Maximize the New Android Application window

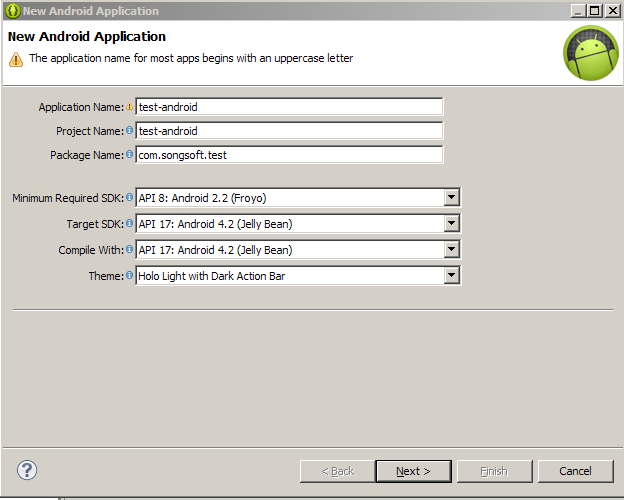[595, 11]
